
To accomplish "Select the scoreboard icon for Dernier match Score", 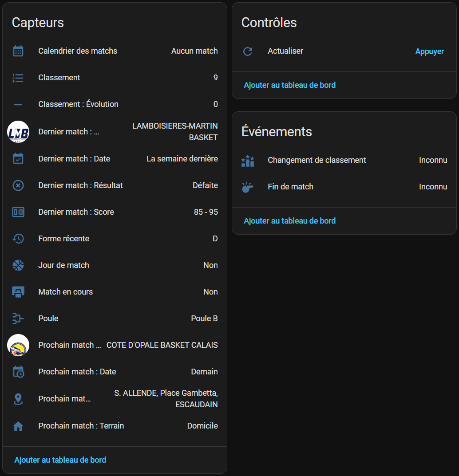I will pyautogui.click(x=18, y=212).
